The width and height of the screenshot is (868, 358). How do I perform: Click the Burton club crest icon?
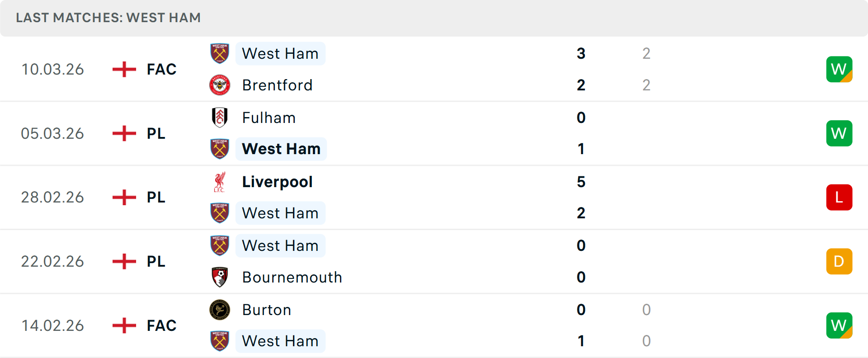click(220, 310)
